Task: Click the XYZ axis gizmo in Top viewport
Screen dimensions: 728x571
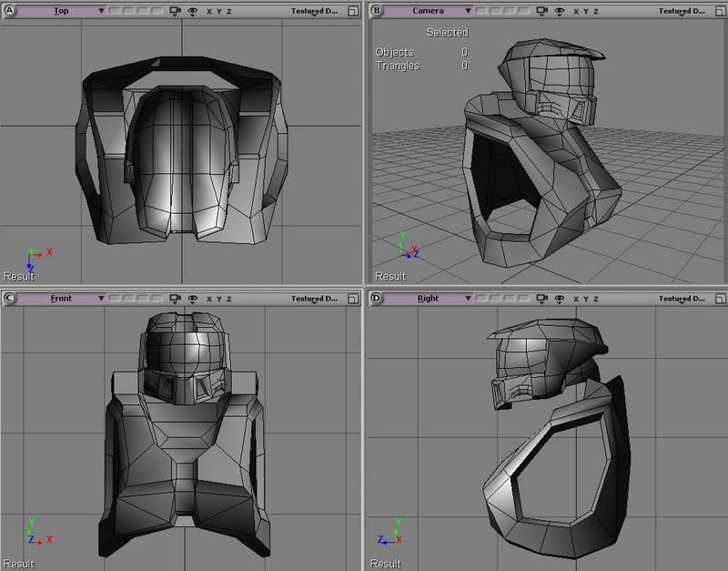Action: (x=38, y=260)
